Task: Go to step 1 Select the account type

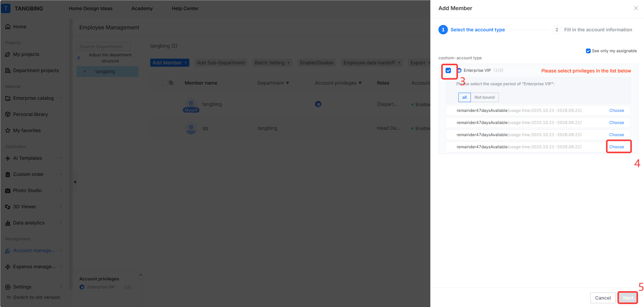Action: [472, 30]
